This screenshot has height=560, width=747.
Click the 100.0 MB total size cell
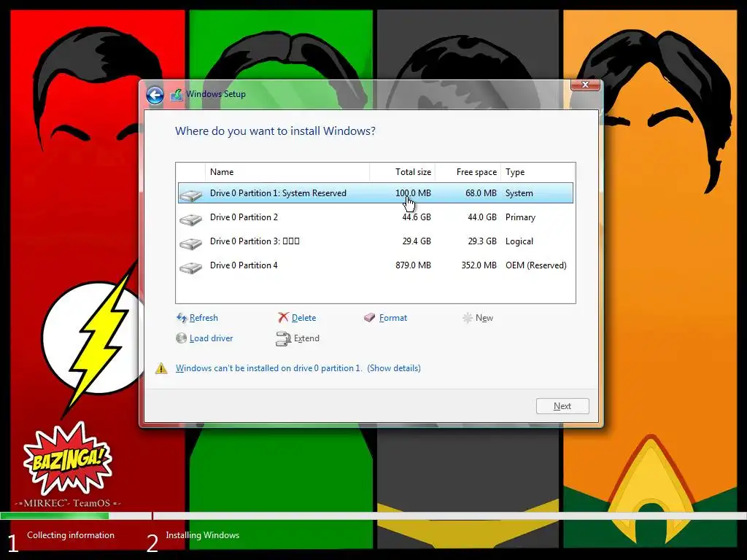(413, 192)
